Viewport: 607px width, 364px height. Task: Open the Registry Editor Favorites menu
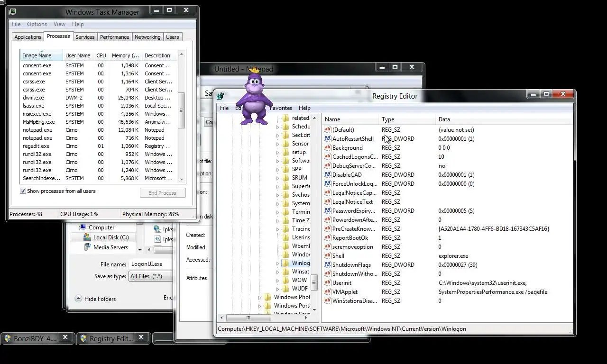pyautogui.click(x=281, y=108)
